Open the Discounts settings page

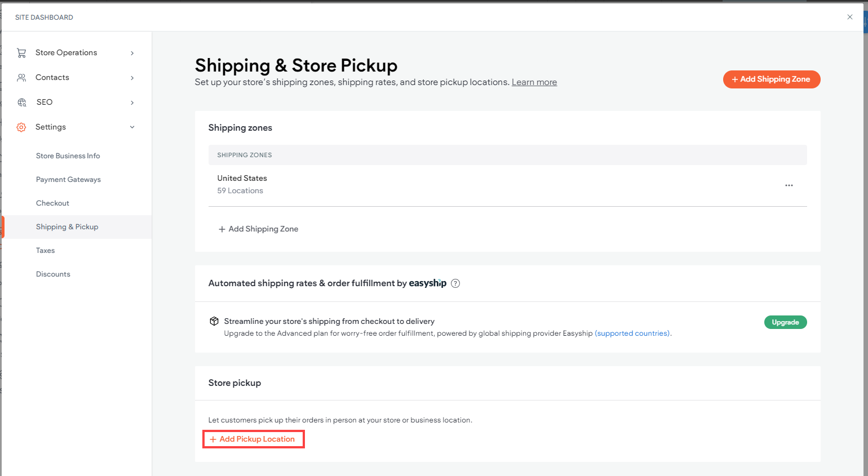(x=53, y=274)
